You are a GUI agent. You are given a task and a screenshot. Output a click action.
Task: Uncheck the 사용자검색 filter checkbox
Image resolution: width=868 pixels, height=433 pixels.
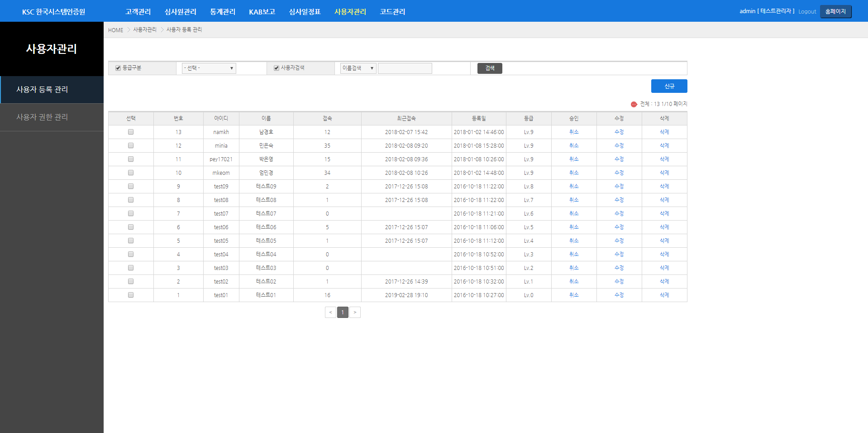277,68
